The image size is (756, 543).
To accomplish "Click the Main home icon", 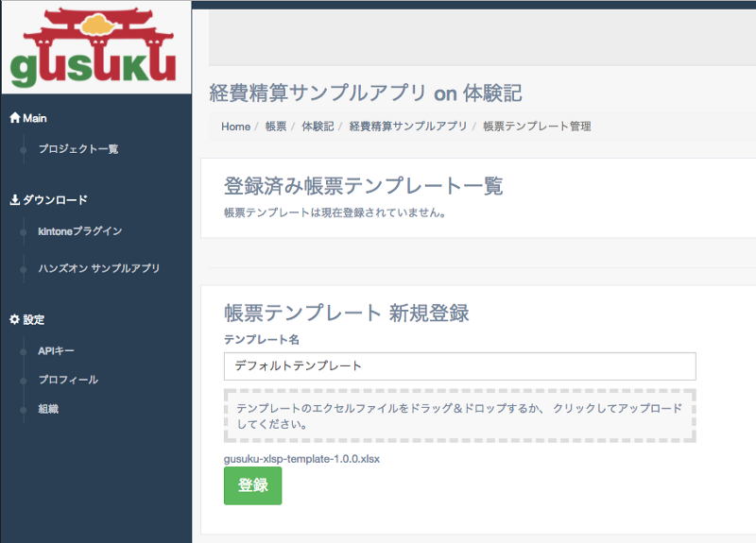I will click(15, 117).
